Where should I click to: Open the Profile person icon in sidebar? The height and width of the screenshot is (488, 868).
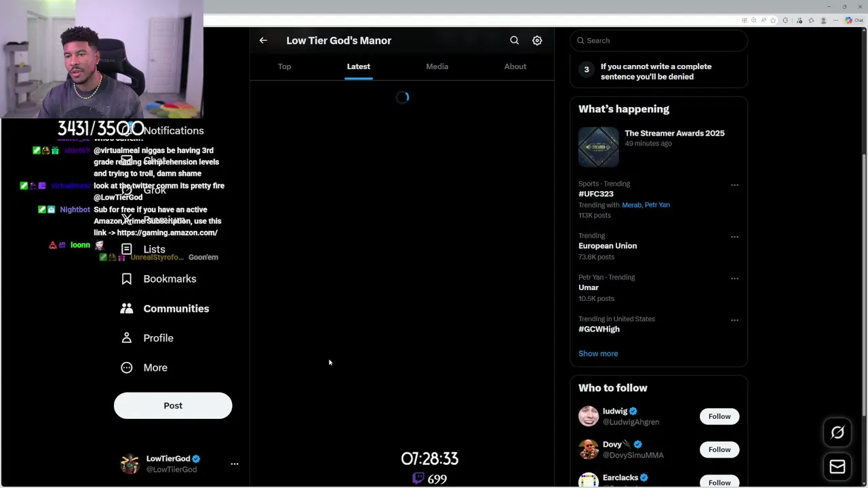click(x=127, y=338)
